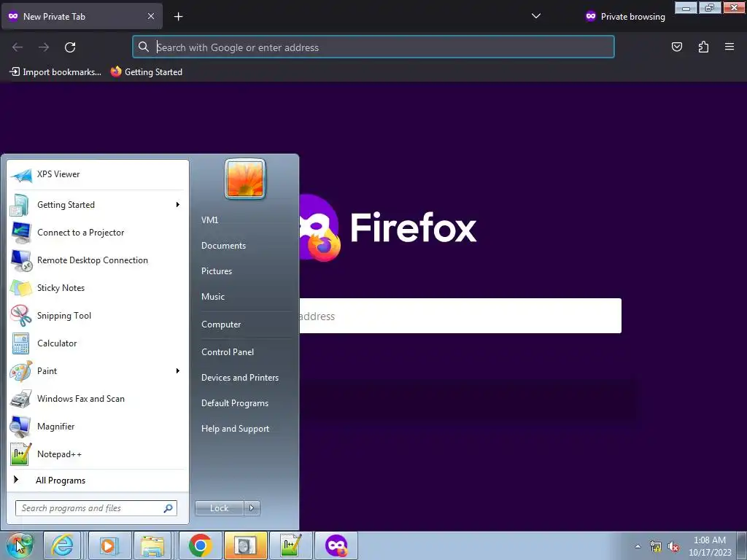Open shutdown options arrow next to Lock

(252, 508)
